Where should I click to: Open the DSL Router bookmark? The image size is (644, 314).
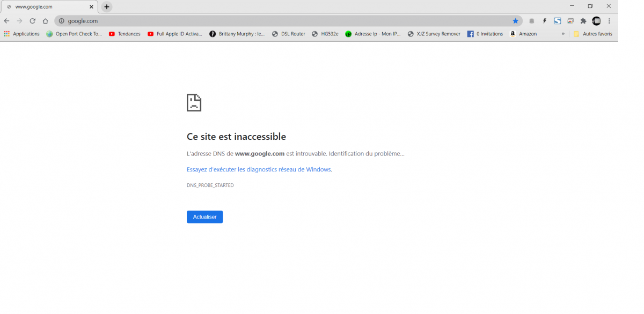(x=288, y=34)
